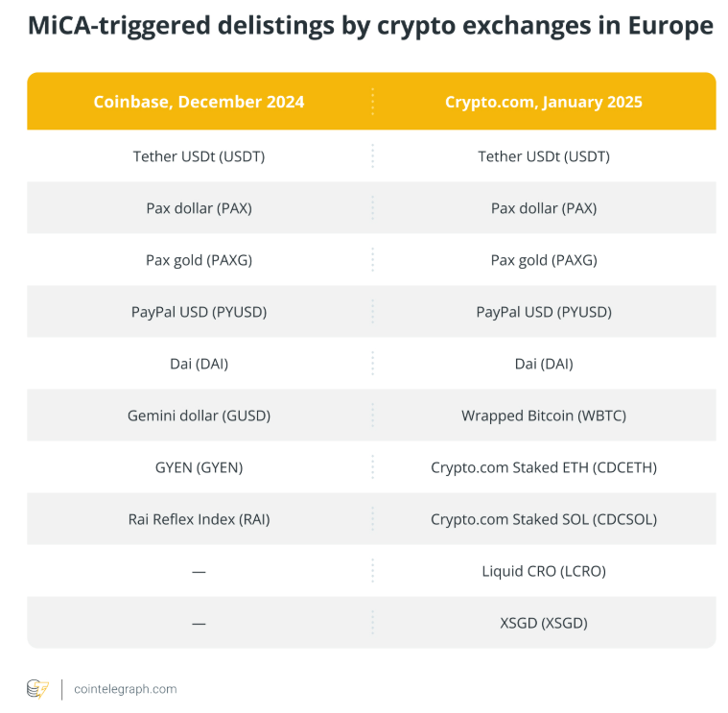Click the GYEN (GYEN) entry
Viewport: 728px width, 713px height.
coord(199,467)
